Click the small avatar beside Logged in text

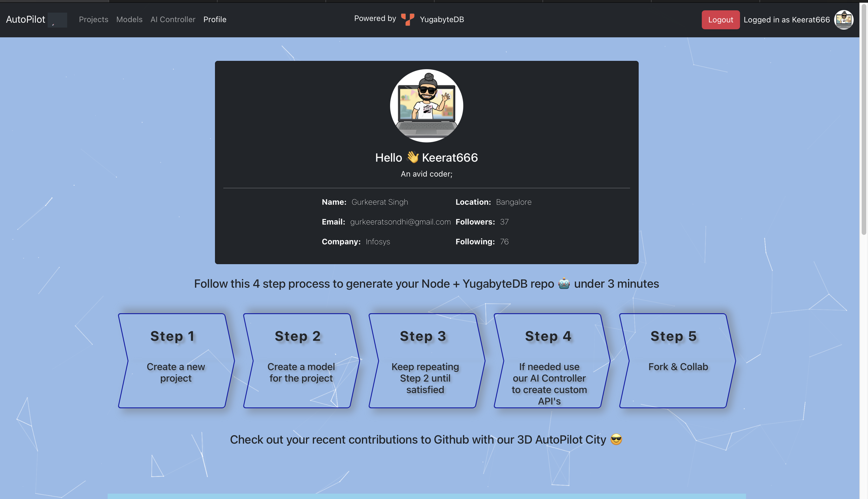(843, 20)
